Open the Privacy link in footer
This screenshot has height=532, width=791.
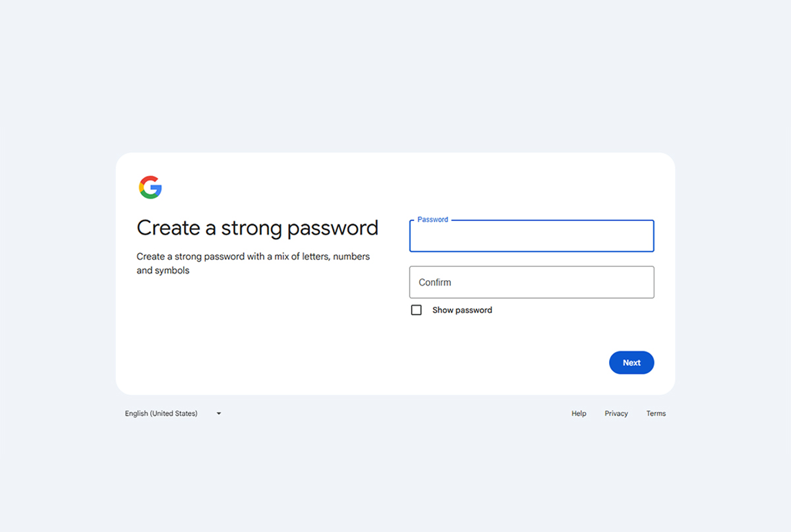point(616,413)
